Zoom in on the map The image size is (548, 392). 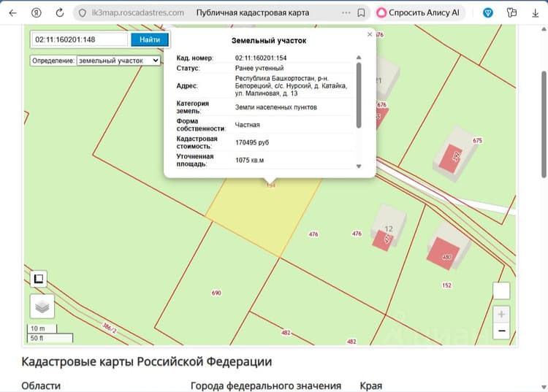tap(501, 314)
